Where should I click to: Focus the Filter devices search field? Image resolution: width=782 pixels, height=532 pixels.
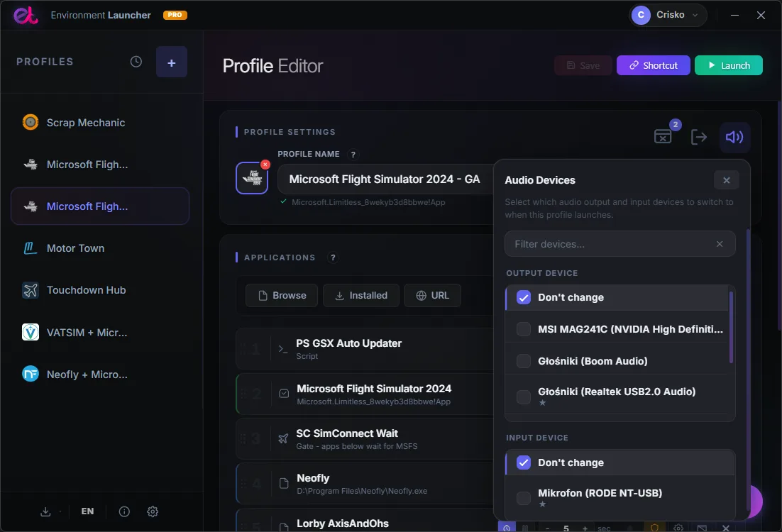click(620, 244)
